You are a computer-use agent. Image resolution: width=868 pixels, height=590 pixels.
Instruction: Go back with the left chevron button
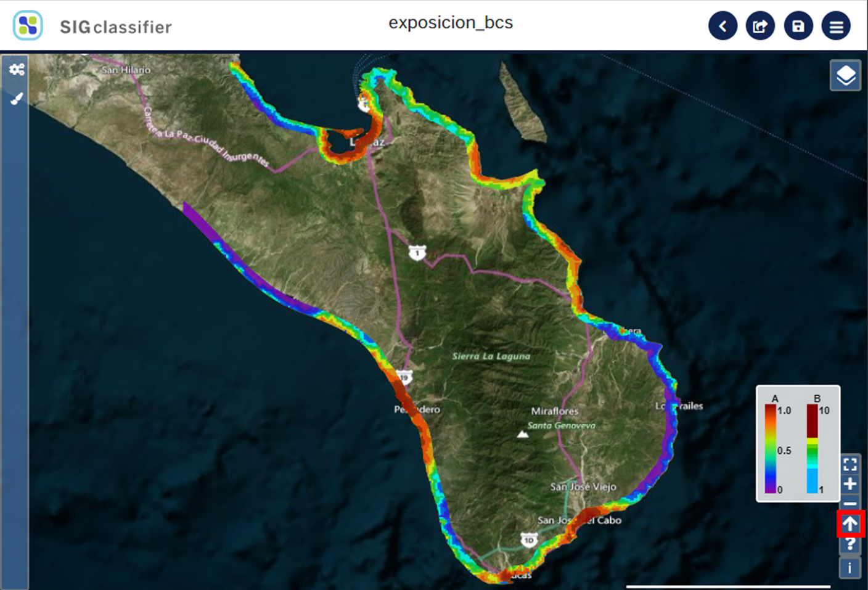723,26
